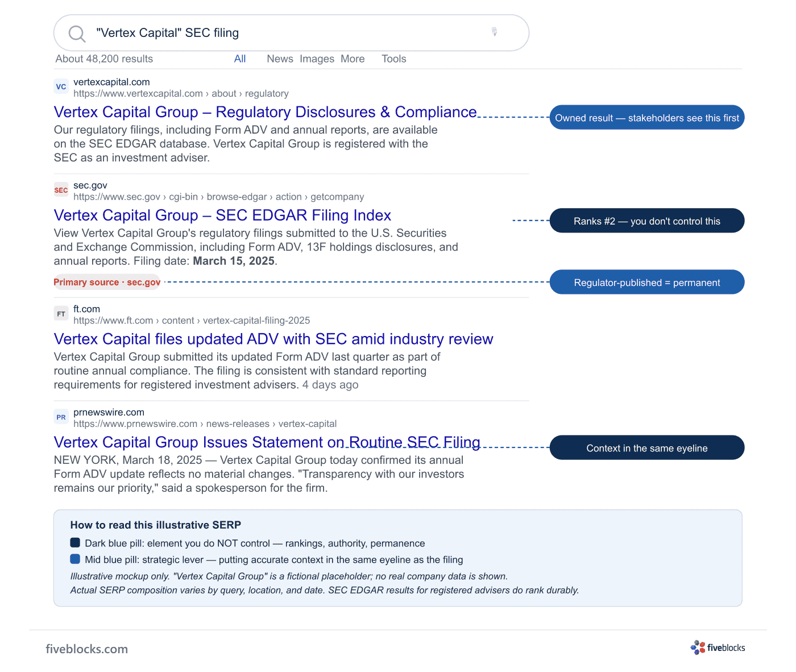The height and width of the screenshot is (672, 796).
Task: Click 'About 48,200 results' text
Action: [x=104, y=59]
